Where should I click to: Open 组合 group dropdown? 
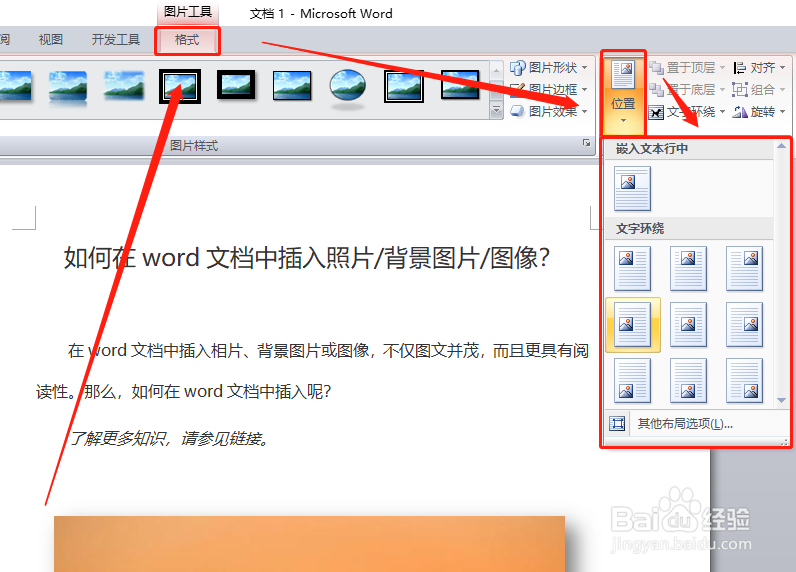pyautogui.click(x=759, y=90)
